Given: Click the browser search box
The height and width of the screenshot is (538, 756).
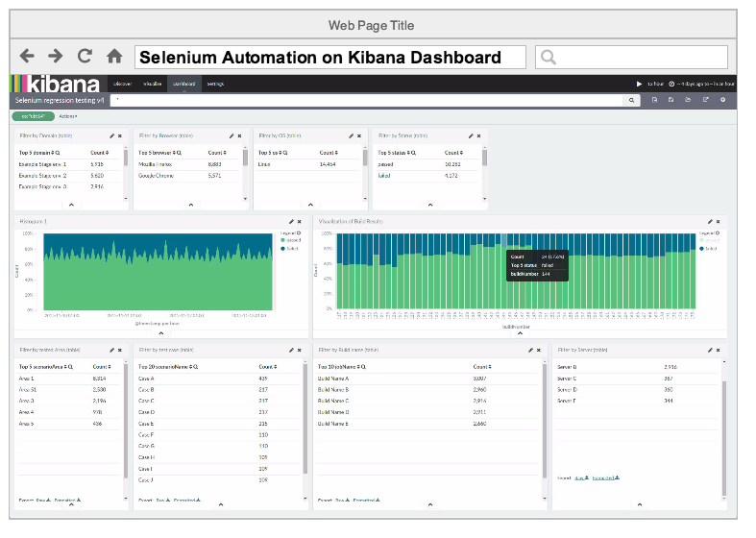Looking at the screenshot, I should tap(631, 58).
